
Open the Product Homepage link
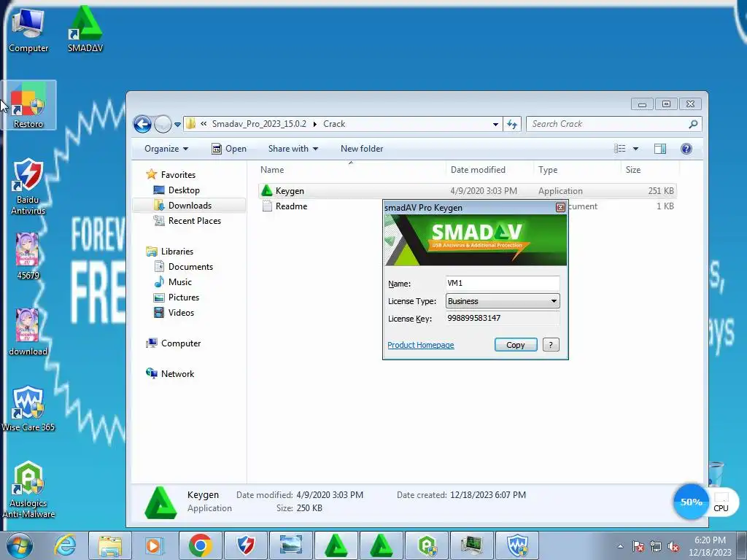point(421,345)
